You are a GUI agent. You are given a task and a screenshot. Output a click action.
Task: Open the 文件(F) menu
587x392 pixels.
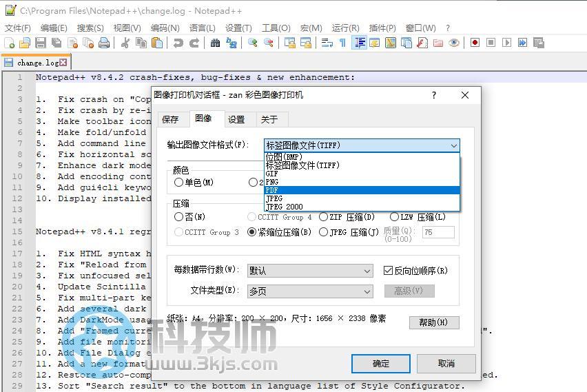[18, 28]
